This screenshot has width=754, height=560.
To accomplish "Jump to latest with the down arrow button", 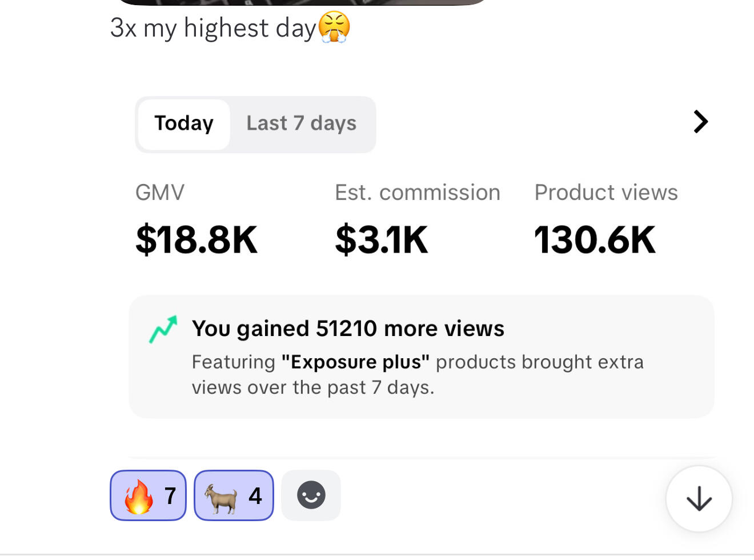I will pos(699,499).
